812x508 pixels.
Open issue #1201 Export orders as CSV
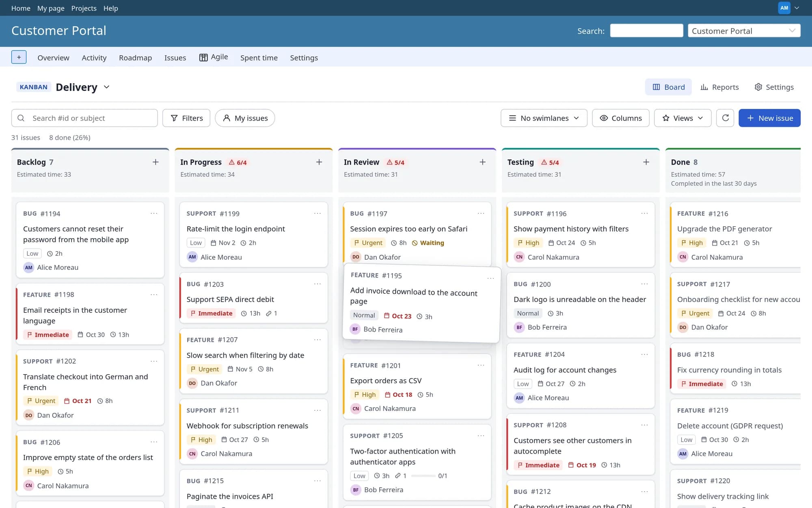click(x=386, y=381)
